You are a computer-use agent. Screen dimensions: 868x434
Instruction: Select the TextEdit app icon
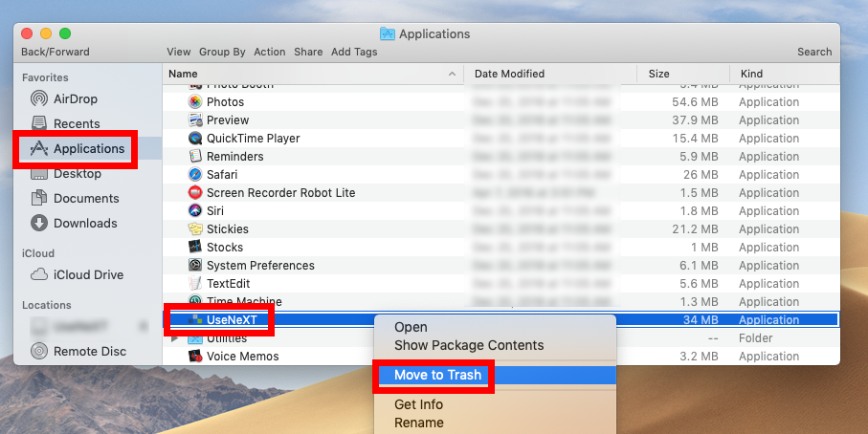pyautogui.click(x=195, y=284)
